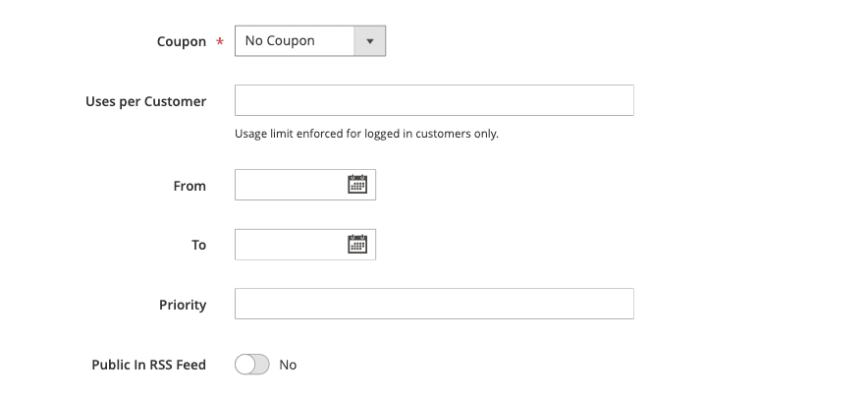Click the Coupon field label
This screenshot has width=868, height=397.
pyautogui.click(x=182, y=42)
